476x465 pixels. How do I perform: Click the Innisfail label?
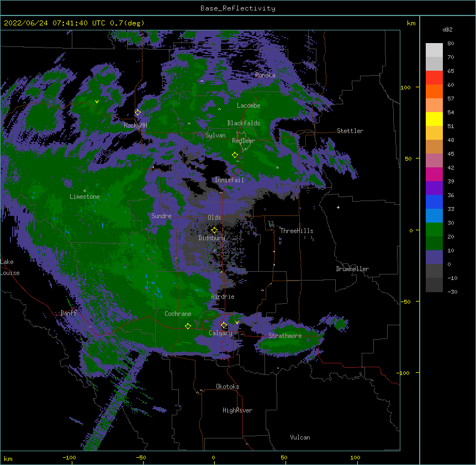(x=229, y=180)
